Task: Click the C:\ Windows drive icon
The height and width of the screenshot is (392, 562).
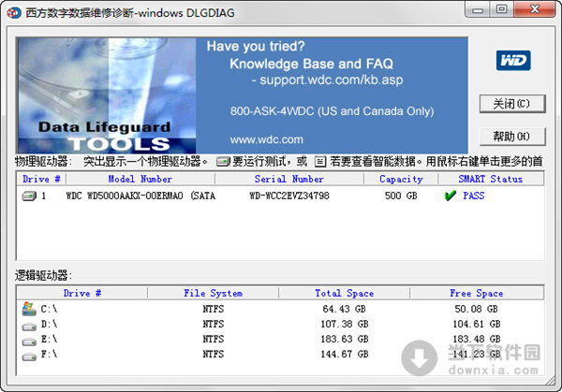Action: [x=28, y=309]
